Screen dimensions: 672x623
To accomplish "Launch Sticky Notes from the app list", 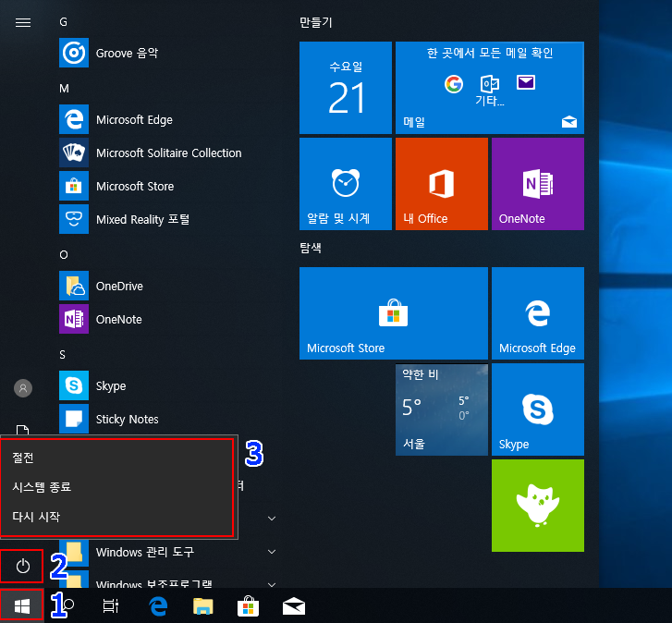I will (x=127, y=420).
